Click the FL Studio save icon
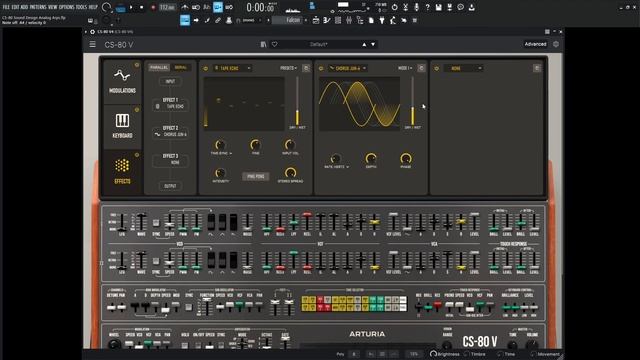This screenshot has width=640, height=360. pos(438,7)
